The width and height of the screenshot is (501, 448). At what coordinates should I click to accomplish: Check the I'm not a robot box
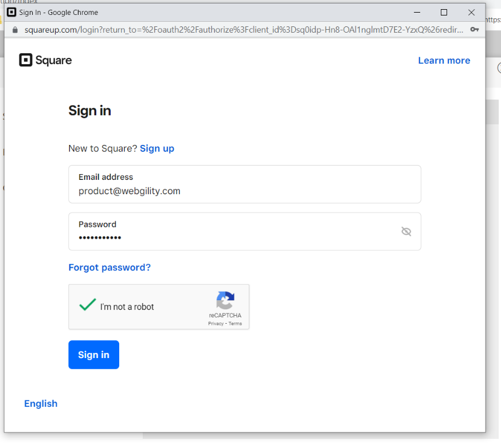click(88, 306)
